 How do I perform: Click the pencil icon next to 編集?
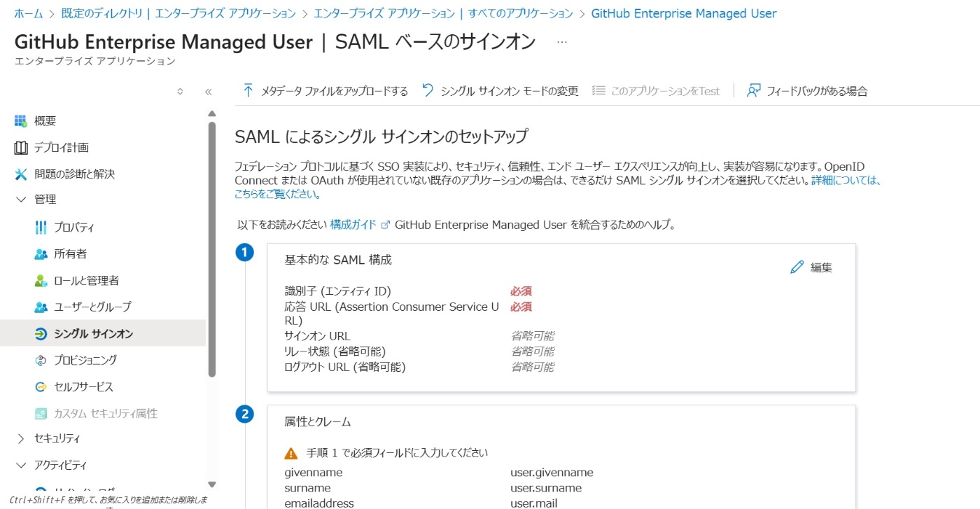797,267
